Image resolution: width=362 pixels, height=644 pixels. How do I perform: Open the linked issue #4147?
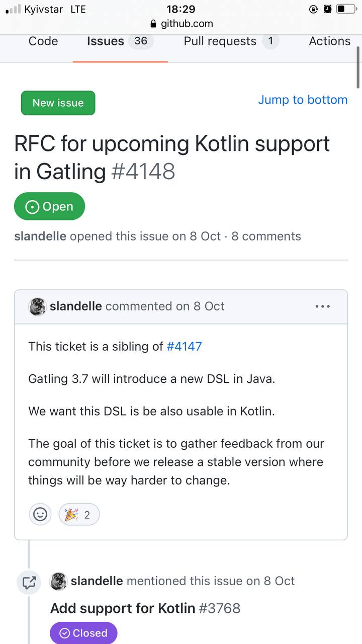coord(184,346)
